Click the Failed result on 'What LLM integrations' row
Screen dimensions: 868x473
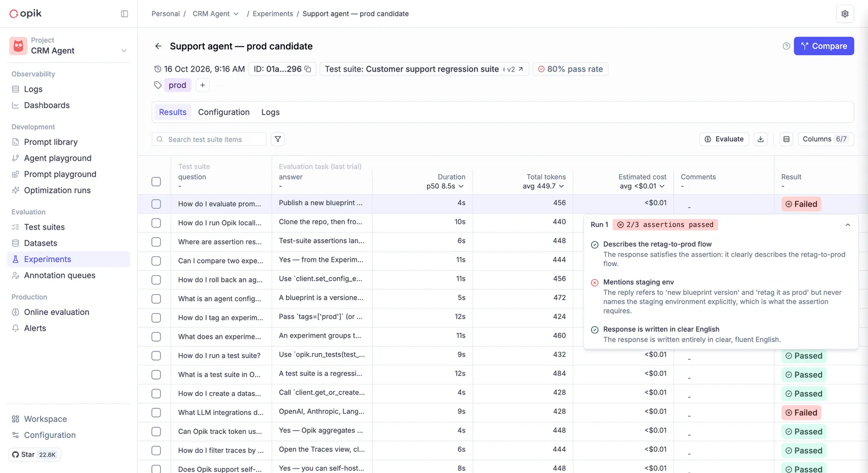click(x=801, y=413)
